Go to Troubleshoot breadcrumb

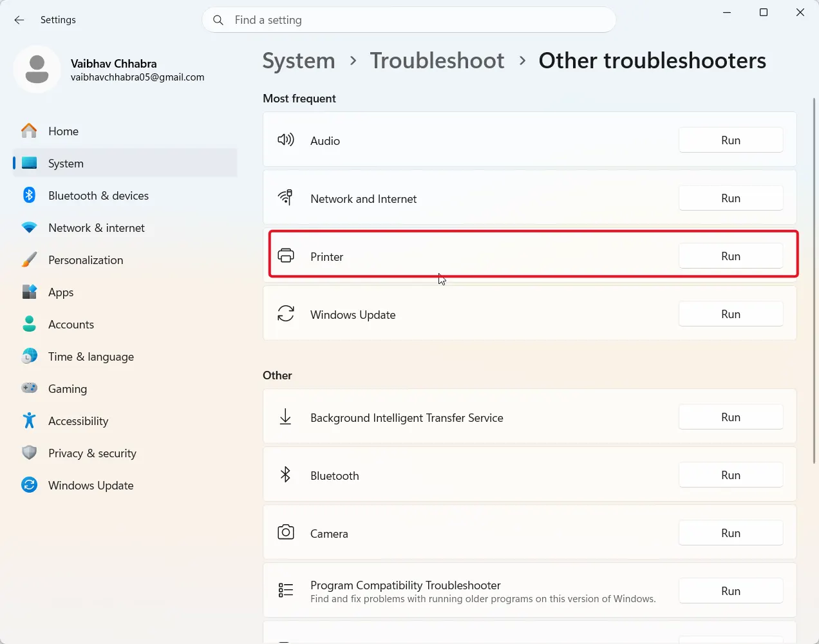pos(437,61)
